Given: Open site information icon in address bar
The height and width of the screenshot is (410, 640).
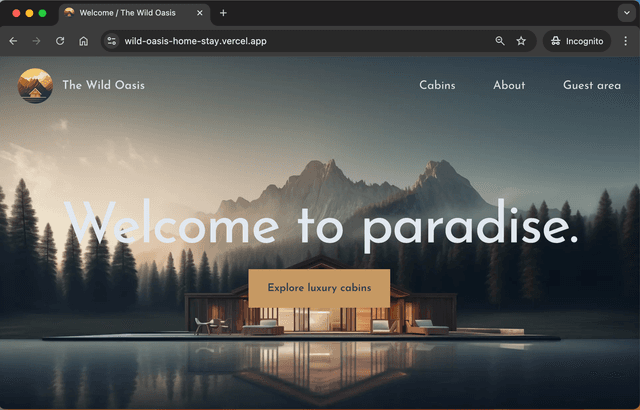Looking at the screenshot, I should pos(111,41).
